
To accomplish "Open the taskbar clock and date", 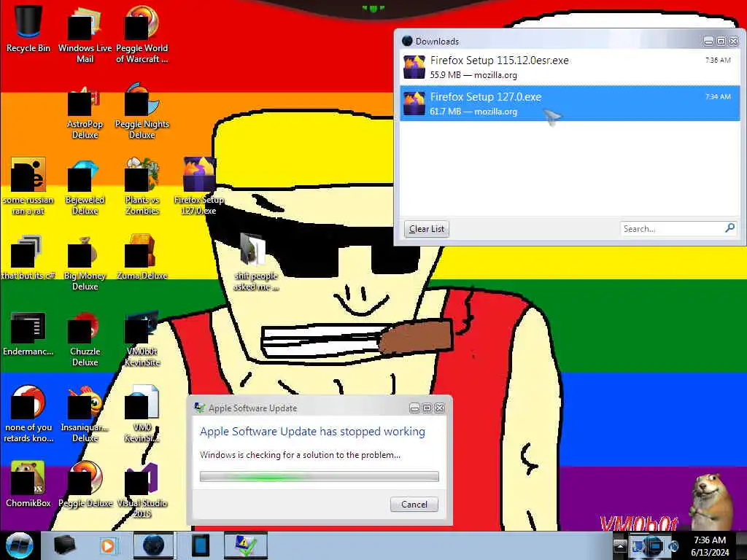I will coord(710,545).
